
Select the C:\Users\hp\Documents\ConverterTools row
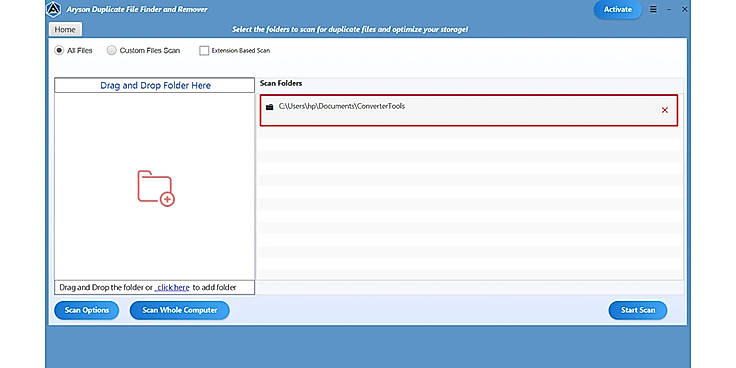[x=469, y=110]
